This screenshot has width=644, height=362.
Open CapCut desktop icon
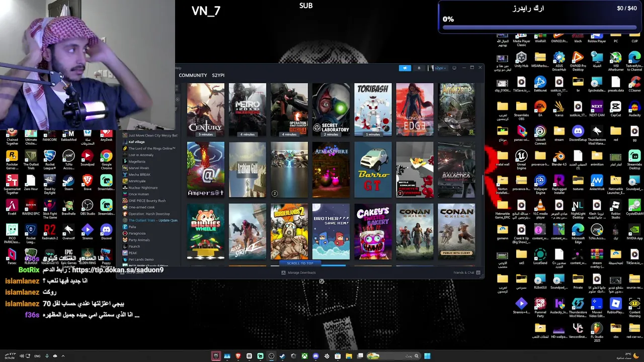tap(616, 109)
